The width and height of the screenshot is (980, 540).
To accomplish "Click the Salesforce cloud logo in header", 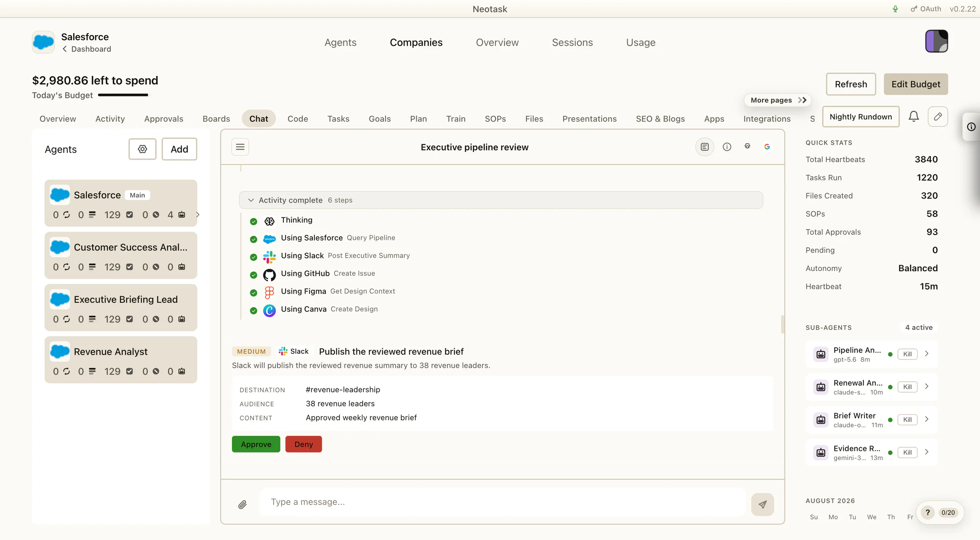I will (x=43, y=42).
